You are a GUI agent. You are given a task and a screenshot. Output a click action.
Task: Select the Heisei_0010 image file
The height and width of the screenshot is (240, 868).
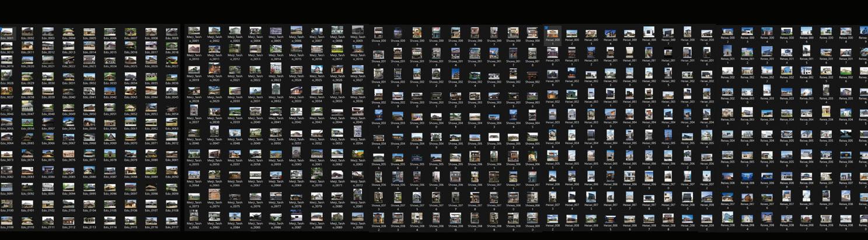(x=552, y=52)
